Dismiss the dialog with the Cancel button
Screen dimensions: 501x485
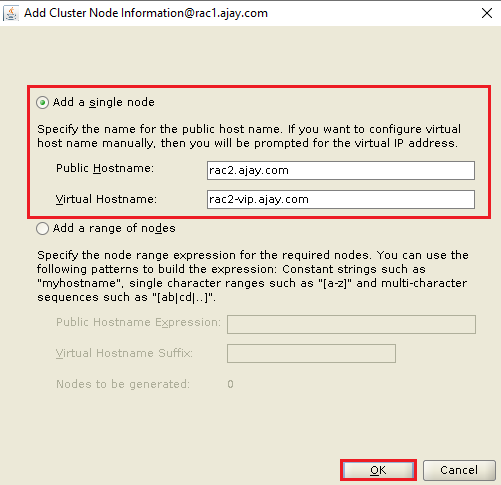click(459, 470)
